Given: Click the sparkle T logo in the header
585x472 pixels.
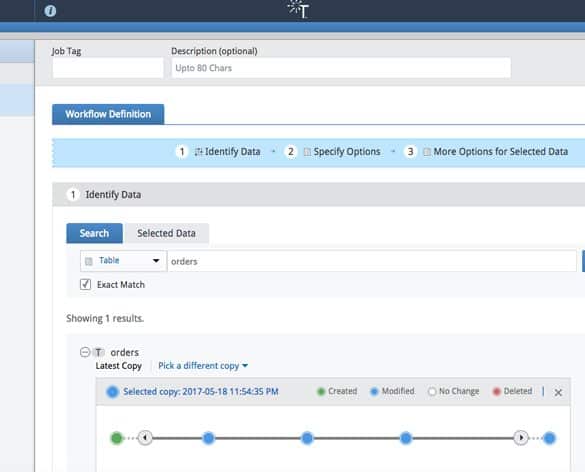Looking at the screenshot, I should click(298, 9).
